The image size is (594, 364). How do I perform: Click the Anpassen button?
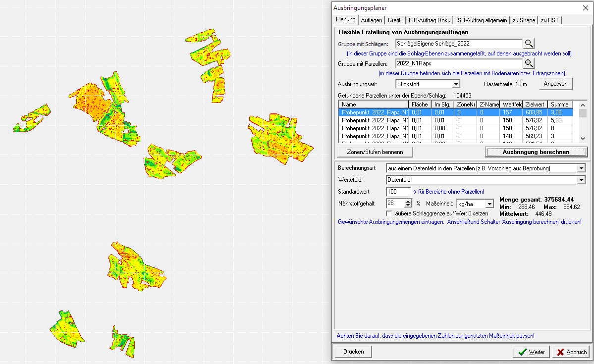coord(555,84)
